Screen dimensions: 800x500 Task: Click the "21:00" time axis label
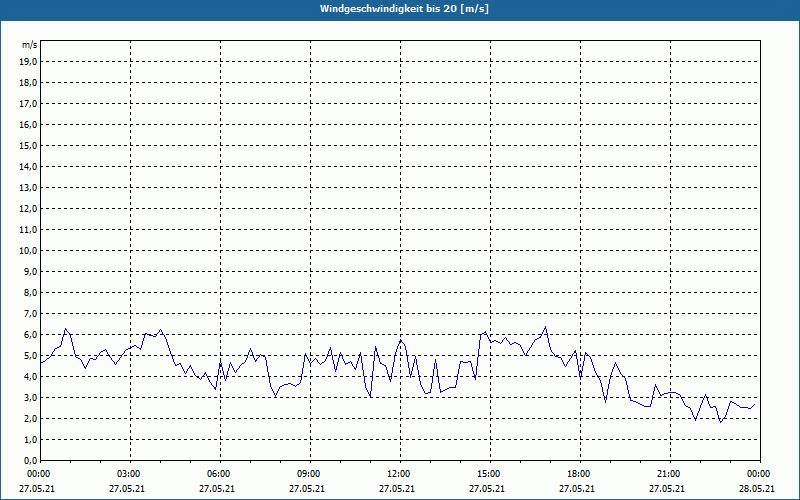click(668, 474)
